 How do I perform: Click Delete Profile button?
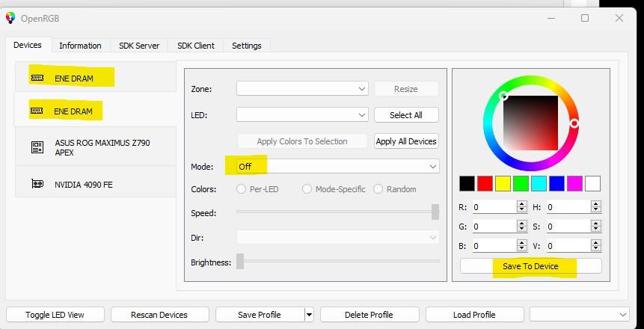[369, 315]
